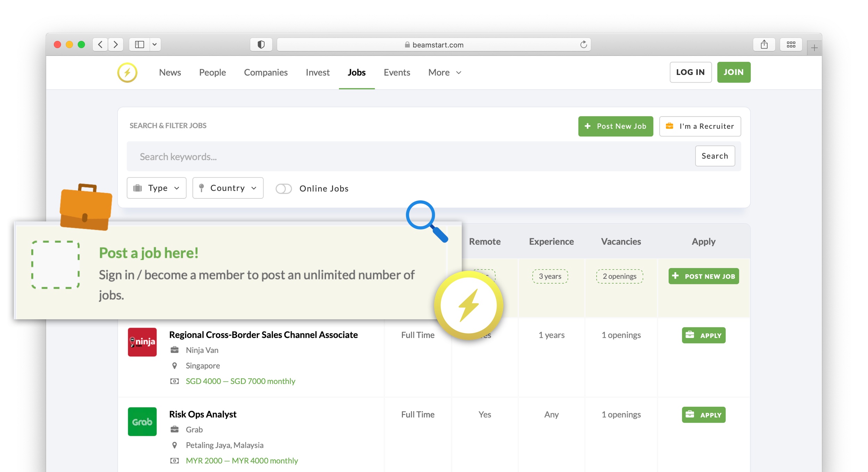Go to the Companies section
The height and width of the screenshot is (472, 868).
click(x=266, y=73)
